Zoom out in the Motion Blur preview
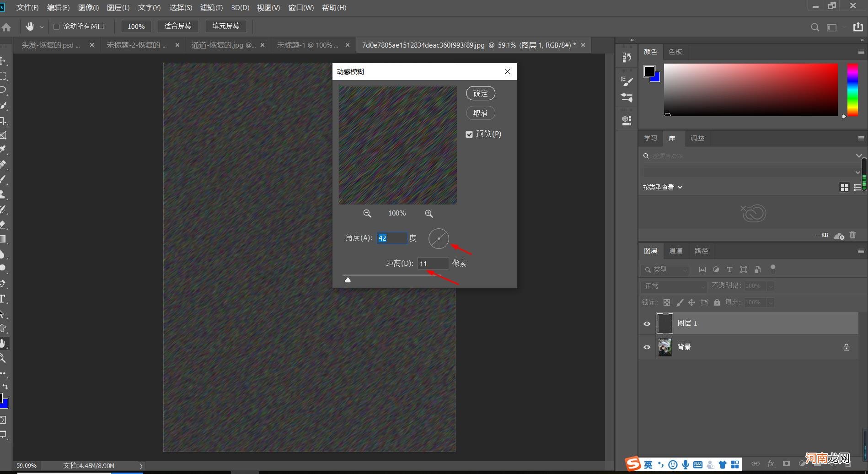The image size is (868, 474). click(367, 214)
